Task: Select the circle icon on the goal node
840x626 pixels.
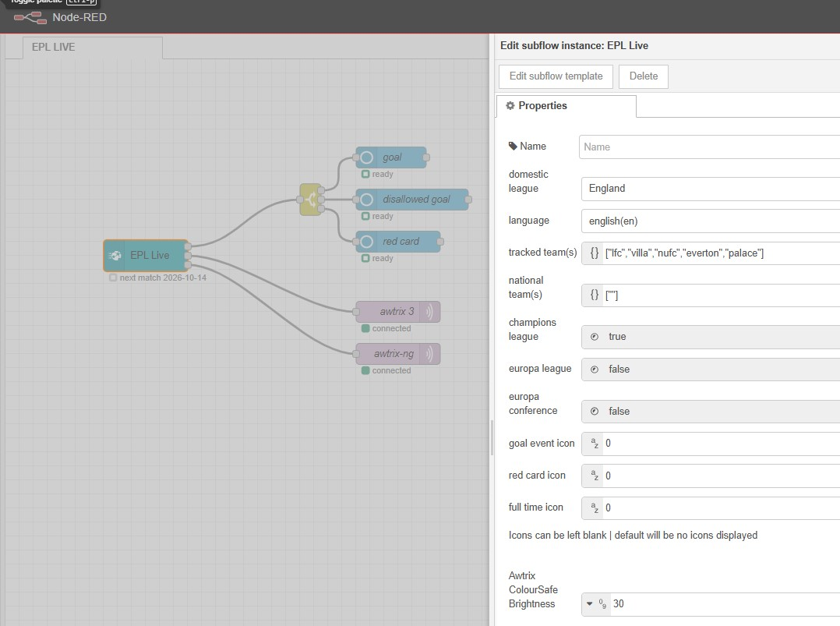Action: pos(366,157)
